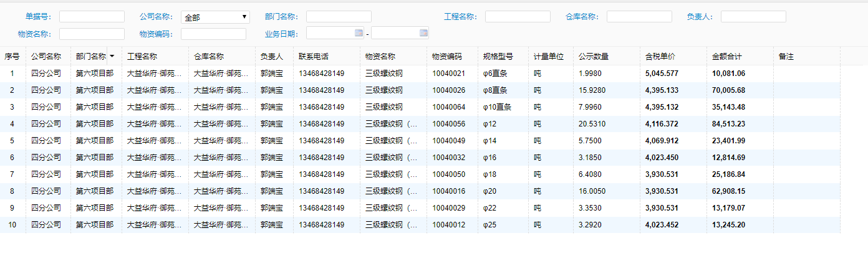Select cell with material code 10040049
This screenshot has width=868, height=271.
(x=452, y=141)
